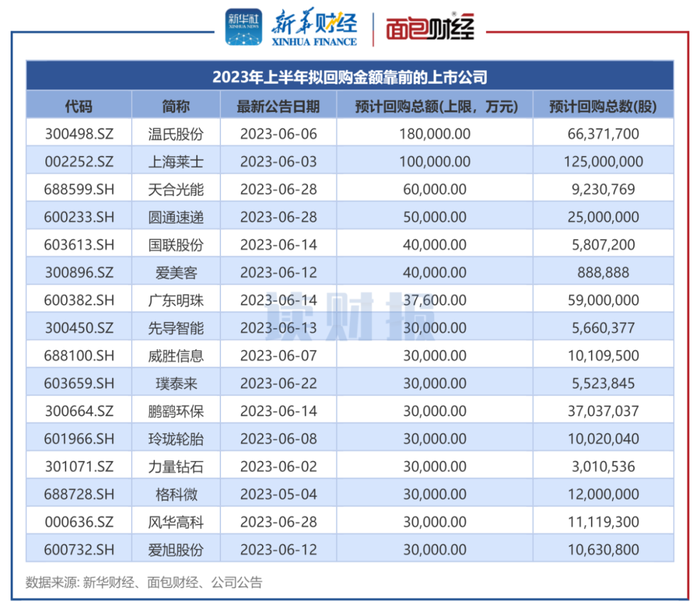The width and height of the screenshot is (700, 612).
Task: Select the 简称 column header
Action: [176, 106]
